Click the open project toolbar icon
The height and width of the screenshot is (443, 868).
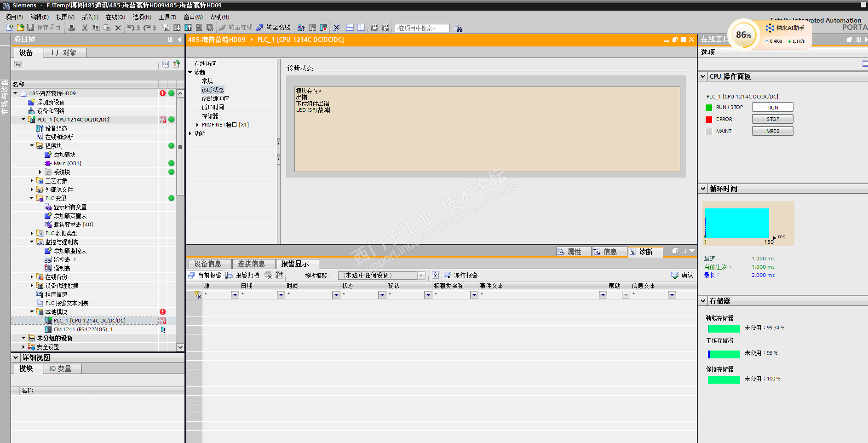coord(20,28)
